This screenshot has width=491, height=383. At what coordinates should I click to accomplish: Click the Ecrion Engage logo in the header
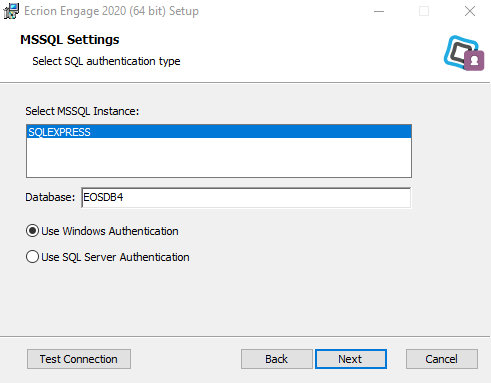(464, 53)
